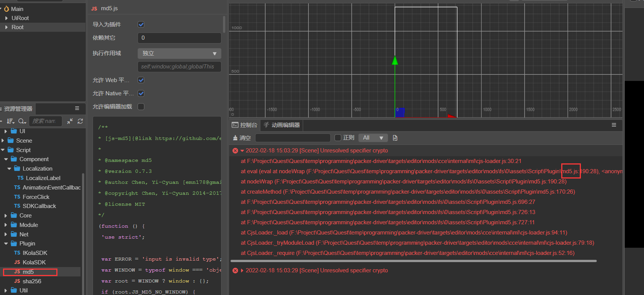The height and width of the screenshot is (295, 644).
Task: Expand the Module folder
Action: [x=6, y=225]
